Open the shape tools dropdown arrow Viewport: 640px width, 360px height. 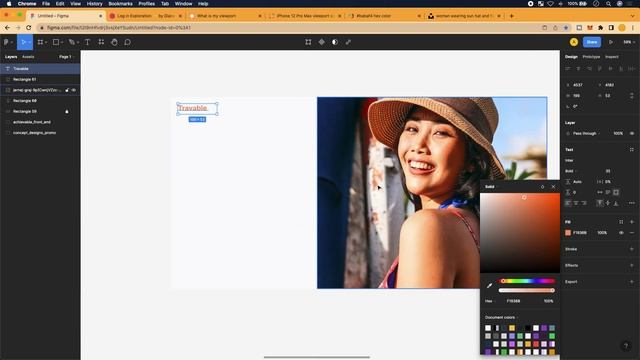pyautogui.click(x=62, y=42)
